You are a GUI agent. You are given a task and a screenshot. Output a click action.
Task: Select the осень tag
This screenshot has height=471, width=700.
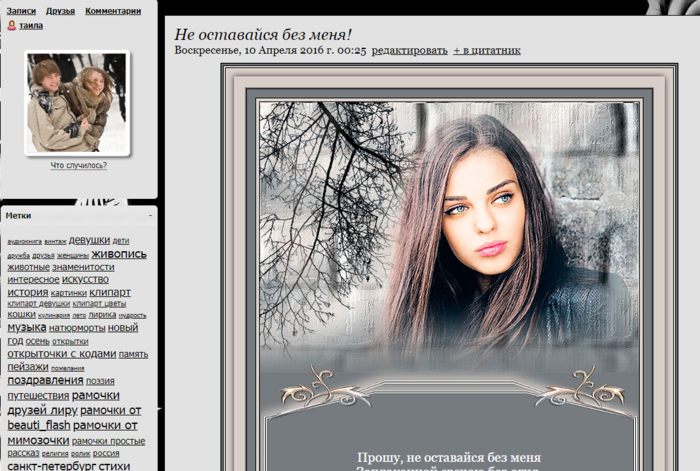pyautogui.click(x=38, y=342)
